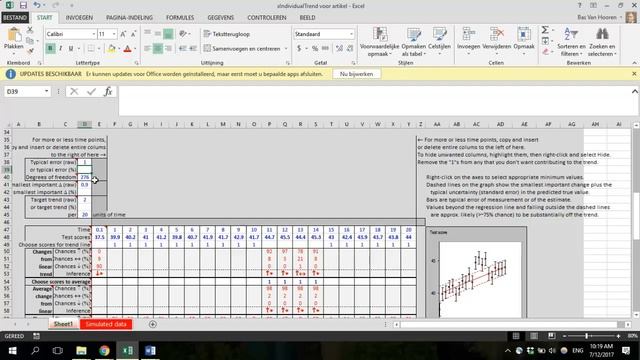Open the Standaard number format dropdown

pyautogui.click(x=351, y=34)
